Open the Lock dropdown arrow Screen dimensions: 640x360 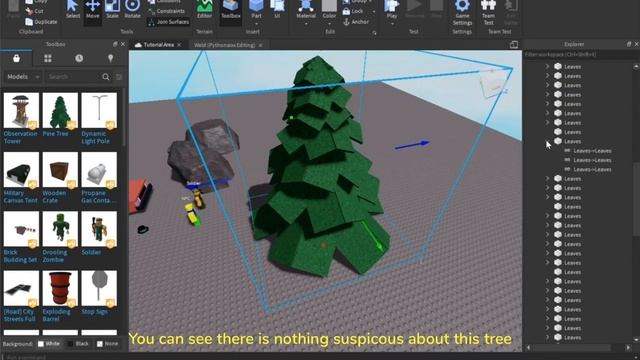[374, 11]
